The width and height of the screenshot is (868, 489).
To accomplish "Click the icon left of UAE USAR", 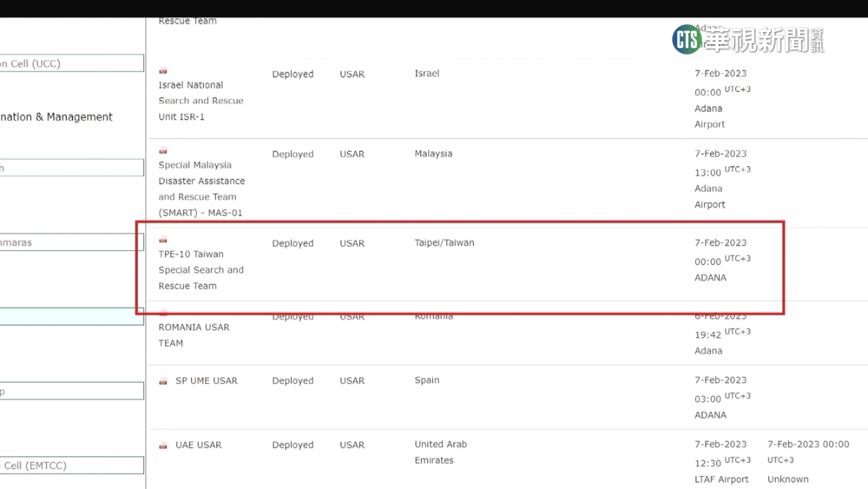I will tap(163, 446).
